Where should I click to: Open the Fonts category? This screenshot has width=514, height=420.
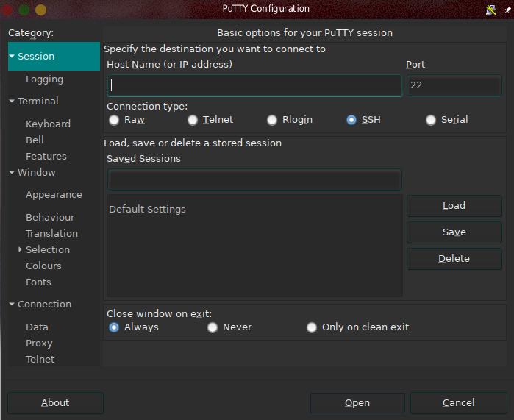point(38,282)
